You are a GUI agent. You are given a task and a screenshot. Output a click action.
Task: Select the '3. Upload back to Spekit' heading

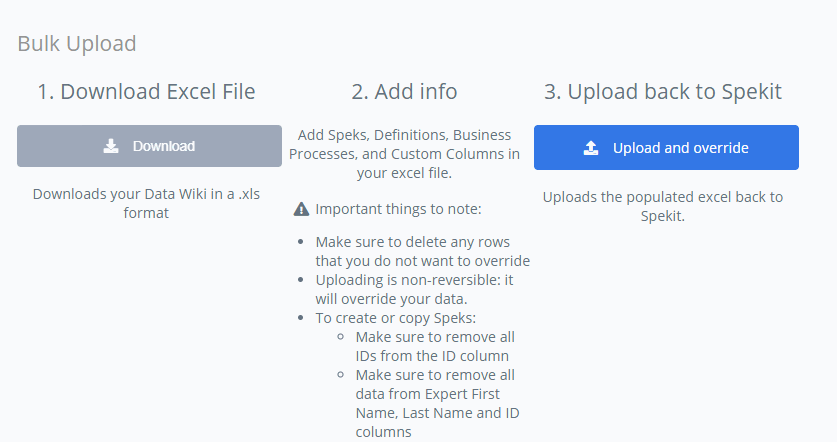(662, 92)
